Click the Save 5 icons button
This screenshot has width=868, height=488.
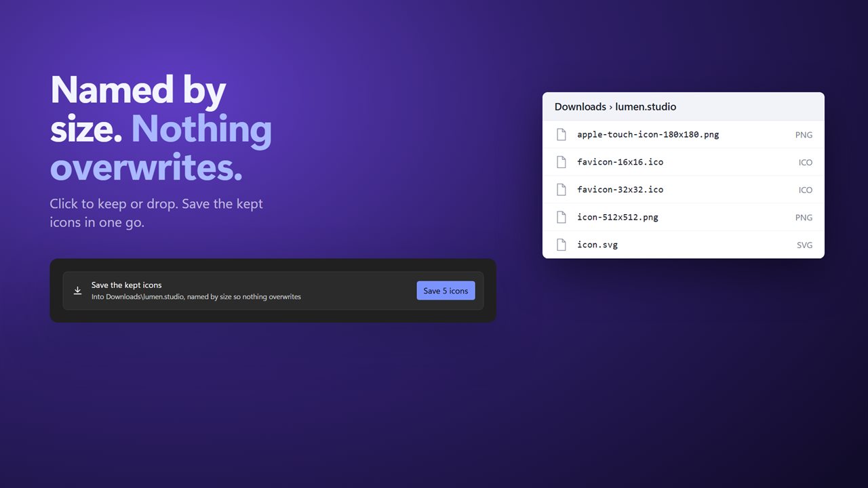coord(446,291)
